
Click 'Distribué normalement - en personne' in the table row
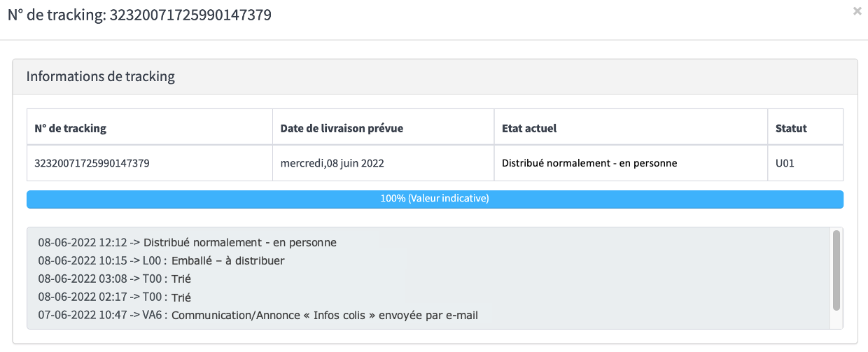point(589,164)
